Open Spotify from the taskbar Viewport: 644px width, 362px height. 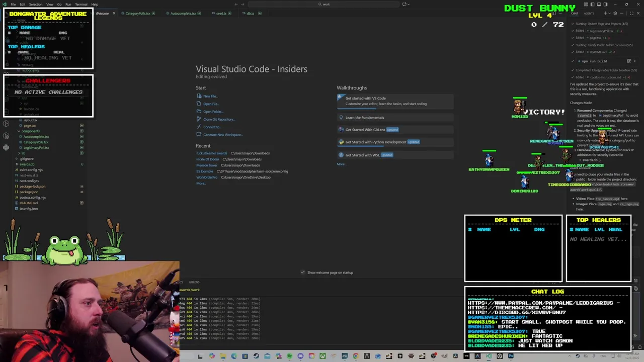coord(289,356)
